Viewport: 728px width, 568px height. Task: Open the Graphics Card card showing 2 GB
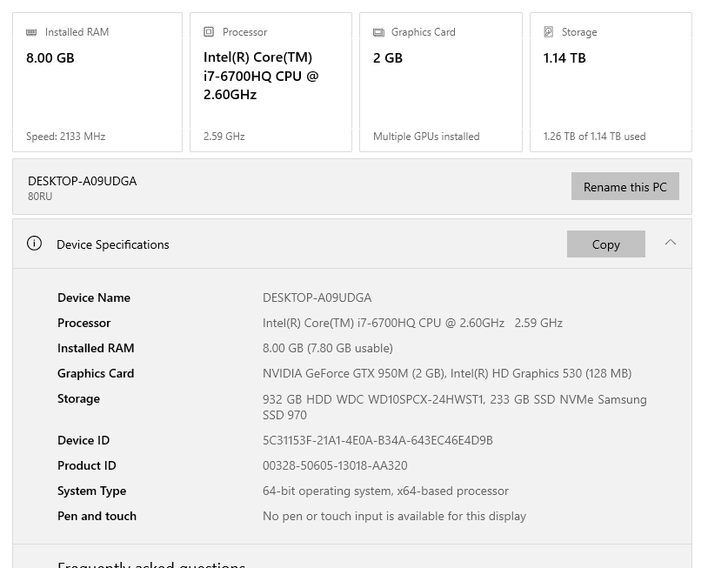(x=441, y=83)
